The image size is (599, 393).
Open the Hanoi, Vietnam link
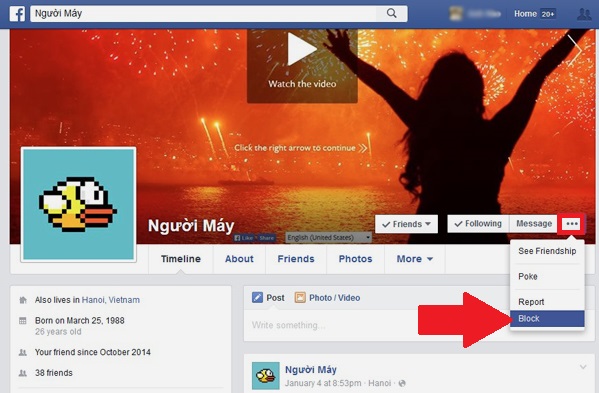pyautogui.click(x=111, y=300)
